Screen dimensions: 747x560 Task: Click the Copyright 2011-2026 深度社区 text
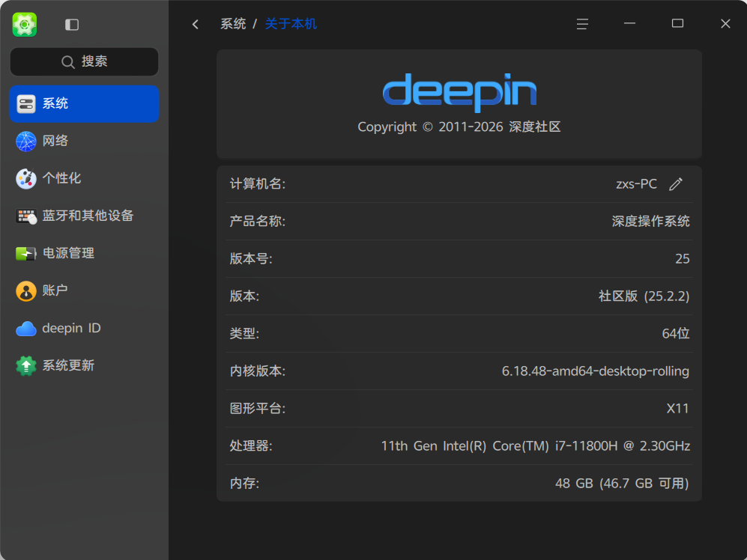pyautogui.click(x=459, y=127)
